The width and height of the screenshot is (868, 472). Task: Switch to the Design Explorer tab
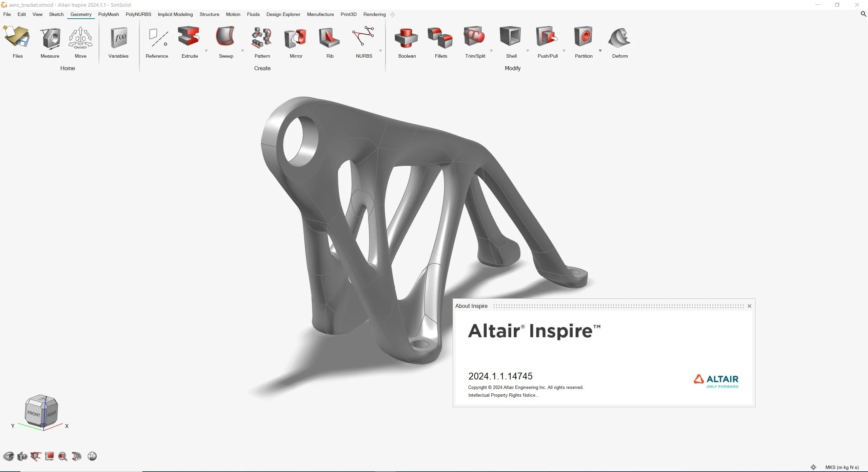pos(283,14)
